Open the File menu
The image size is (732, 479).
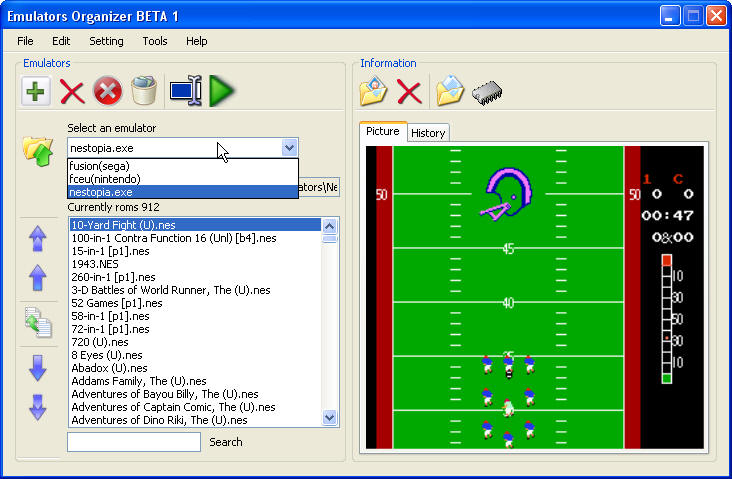coord(25,41)
